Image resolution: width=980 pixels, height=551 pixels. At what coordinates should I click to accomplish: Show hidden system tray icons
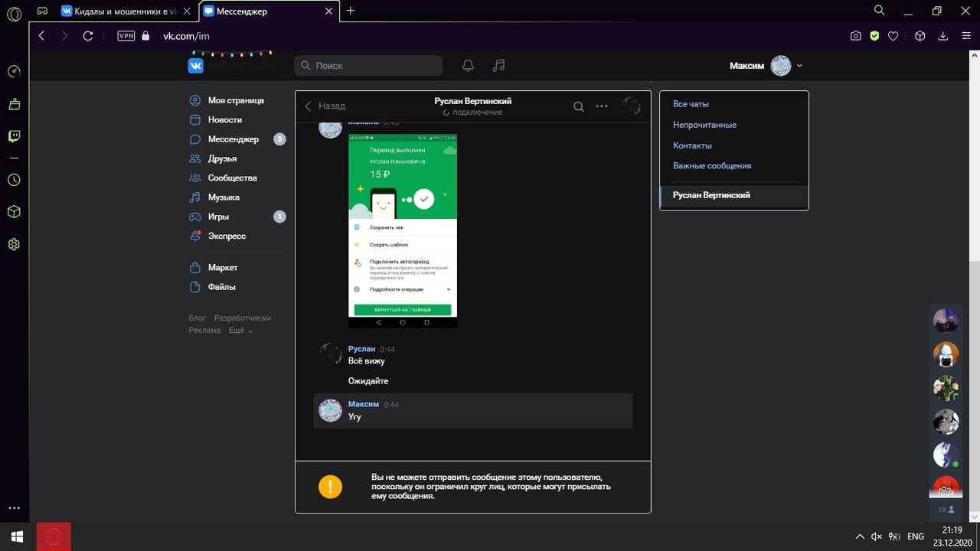point(860,536)
